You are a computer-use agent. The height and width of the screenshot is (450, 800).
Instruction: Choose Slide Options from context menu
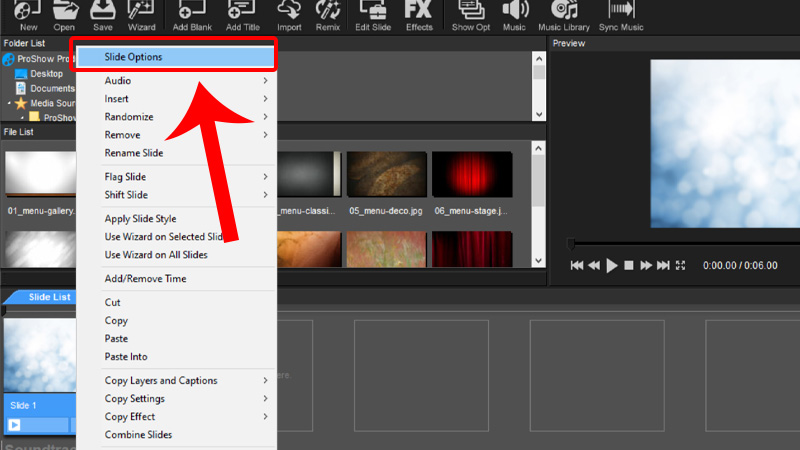[174, 57]
